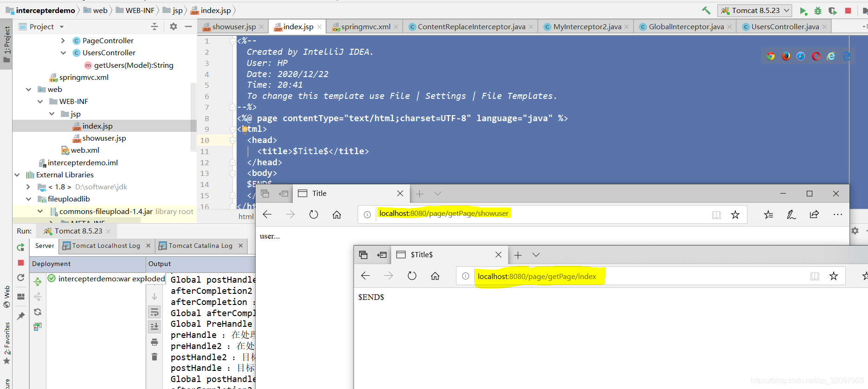Expand the JDK 1.8 library node

point(29,187)
